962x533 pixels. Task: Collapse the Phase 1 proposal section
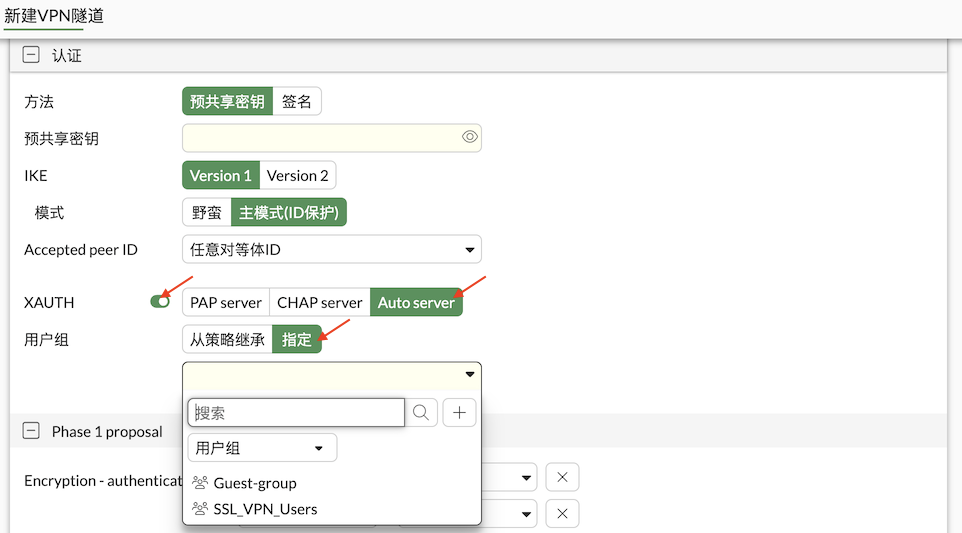(31, 431)
